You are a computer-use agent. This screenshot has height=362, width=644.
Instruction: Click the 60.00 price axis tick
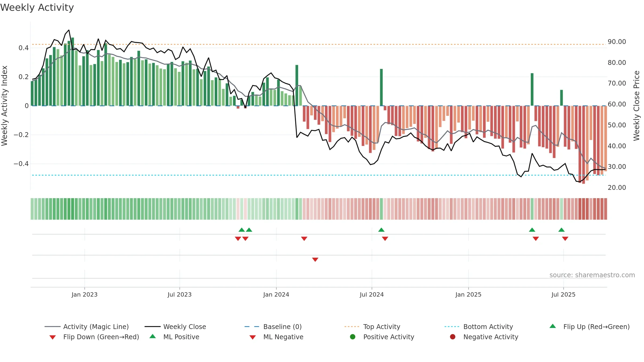pos(617,104)
